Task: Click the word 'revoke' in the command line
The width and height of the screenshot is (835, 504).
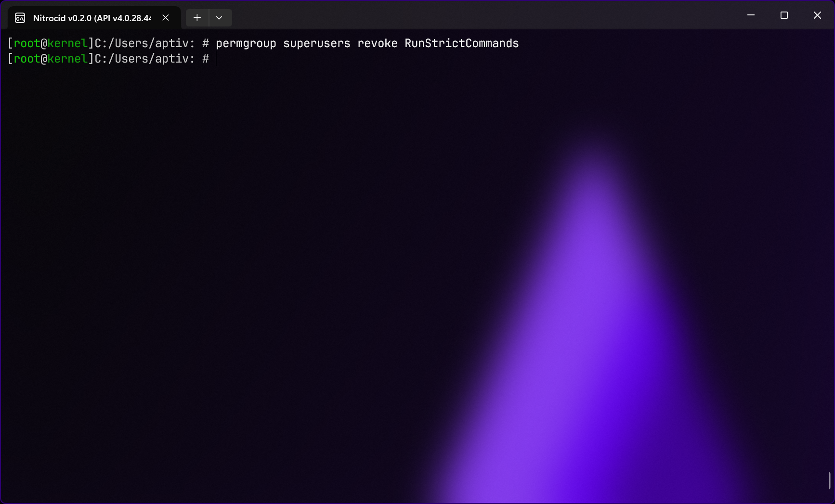Action: click(x=378, y=43)
